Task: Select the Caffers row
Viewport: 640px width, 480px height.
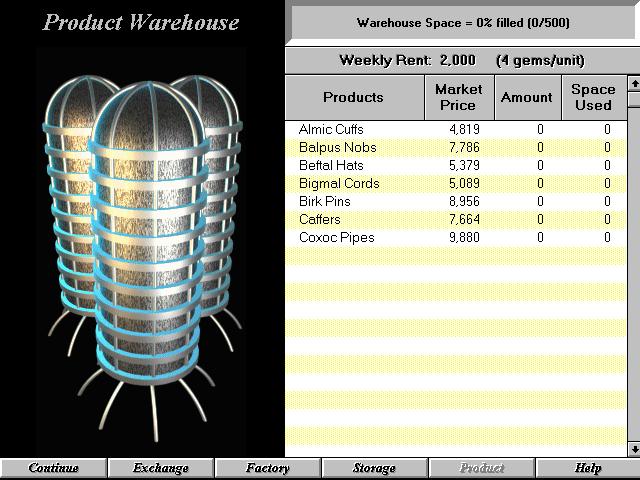Action: pos(456,219)
